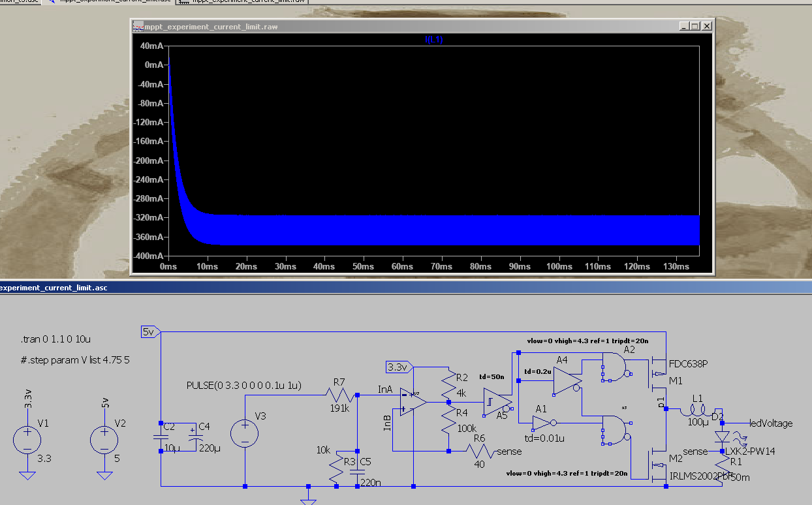This screenshot has height=505, width=812.
Task: Minimize the mppt_experiment_current_limit.raw plot window
Action: coord(683,26)
